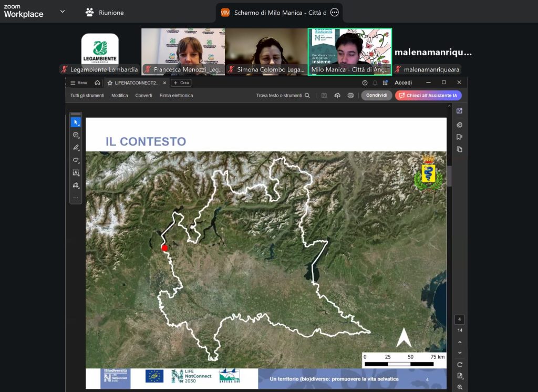Switch to the Riunione tab

point(105,13)
